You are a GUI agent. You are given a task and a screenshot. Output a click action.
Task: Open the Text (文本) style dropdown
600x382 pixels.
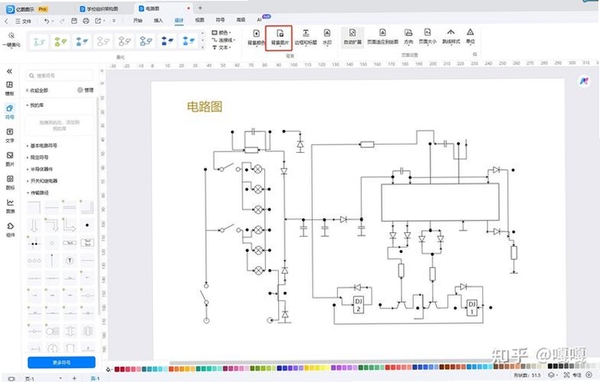pos(222,47)
